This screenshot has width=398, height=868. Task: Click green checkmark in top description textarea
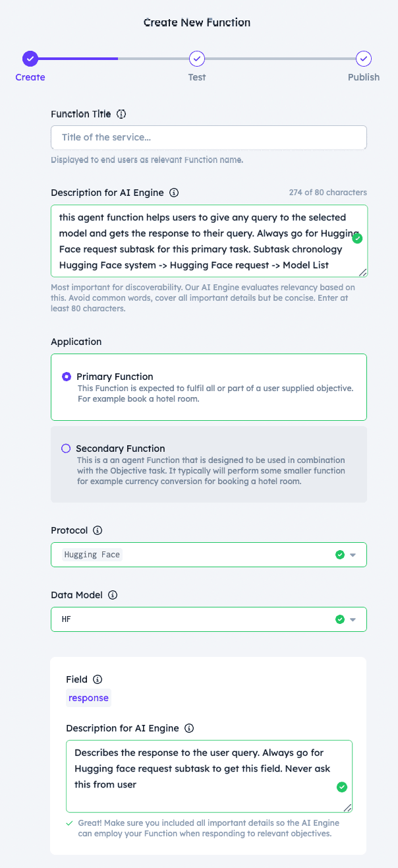pyautogui.click(x=357, y=238)
